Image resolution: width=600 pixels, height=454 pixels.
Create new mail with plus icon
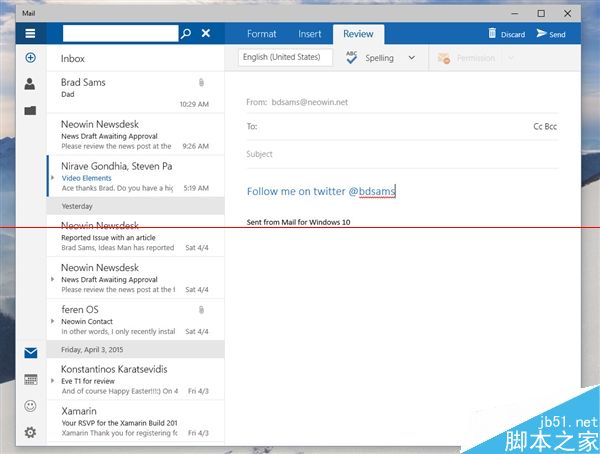pos(31,58)
